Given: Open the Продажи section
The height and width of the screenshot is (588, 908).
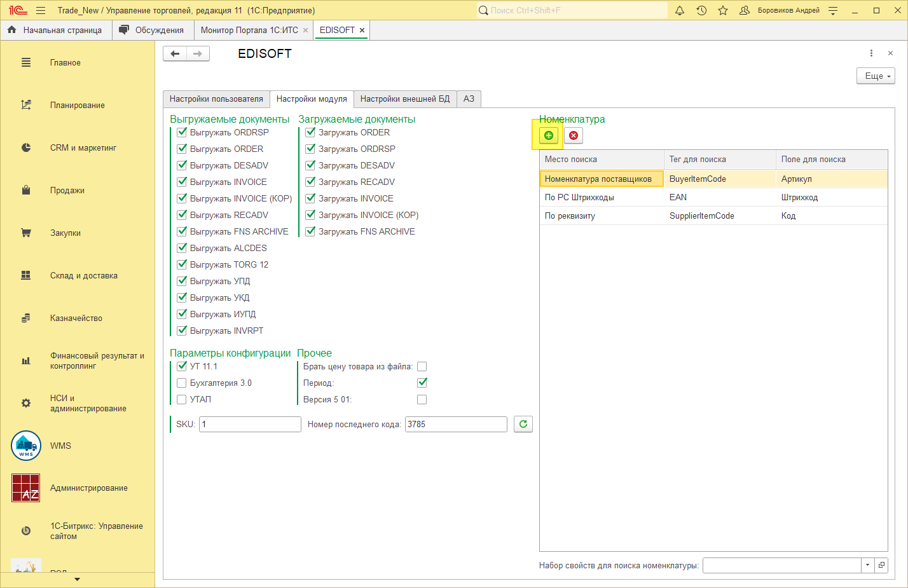Looking at the screenshot, I should coord(67,190).
